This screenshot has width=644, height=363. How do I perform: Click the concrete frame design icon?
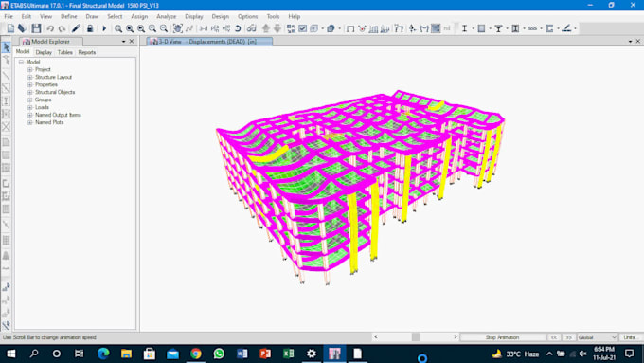[x=481, y=28]
